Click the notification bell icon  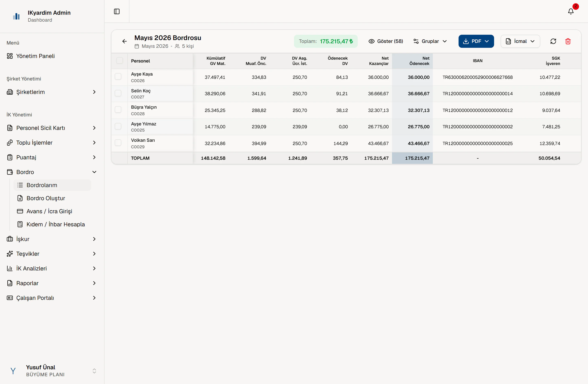tap(571, 11)
